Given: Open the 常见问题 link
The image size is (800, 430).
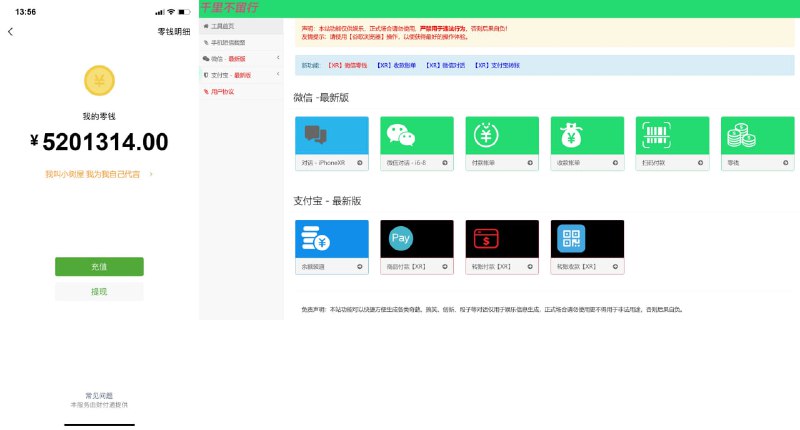Looking at the screenshot, I should coord(99,395).
